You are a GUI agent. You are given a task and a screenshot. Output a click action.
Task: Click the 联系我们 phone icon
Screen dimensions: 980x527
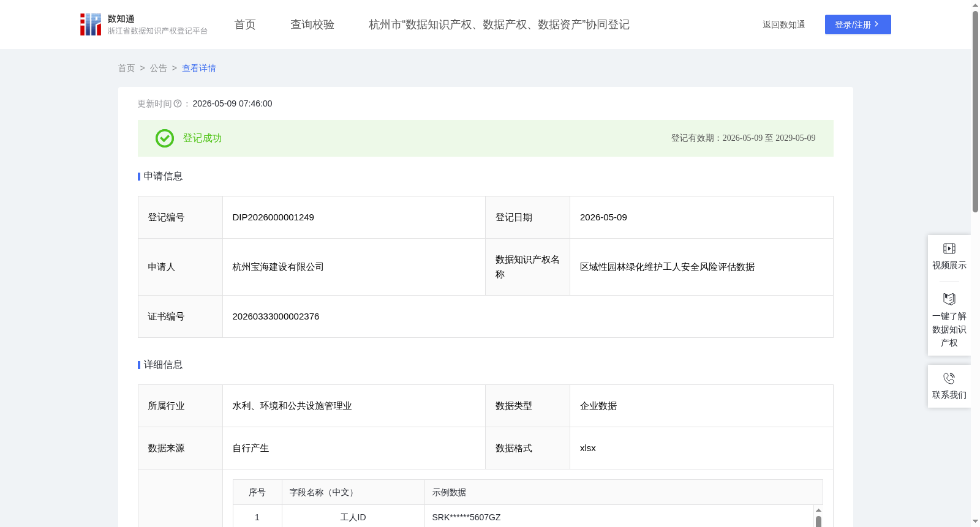coord(949,378)
